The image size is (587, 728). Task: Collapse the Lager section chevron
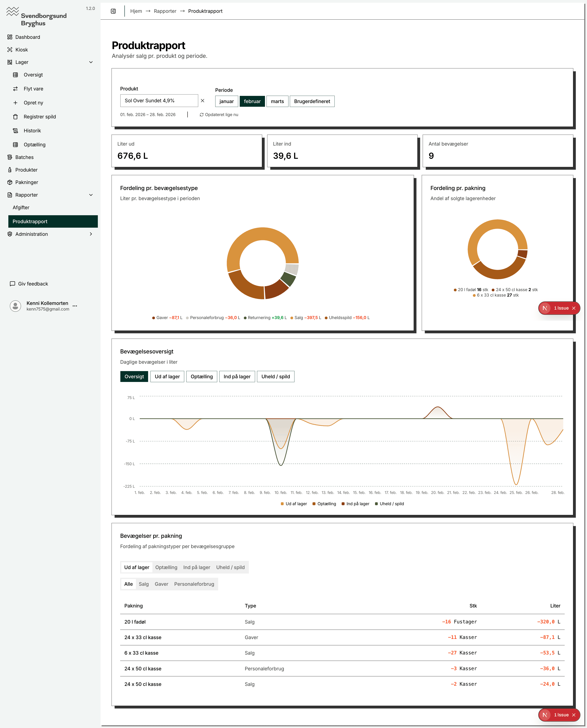pos(91,62)
